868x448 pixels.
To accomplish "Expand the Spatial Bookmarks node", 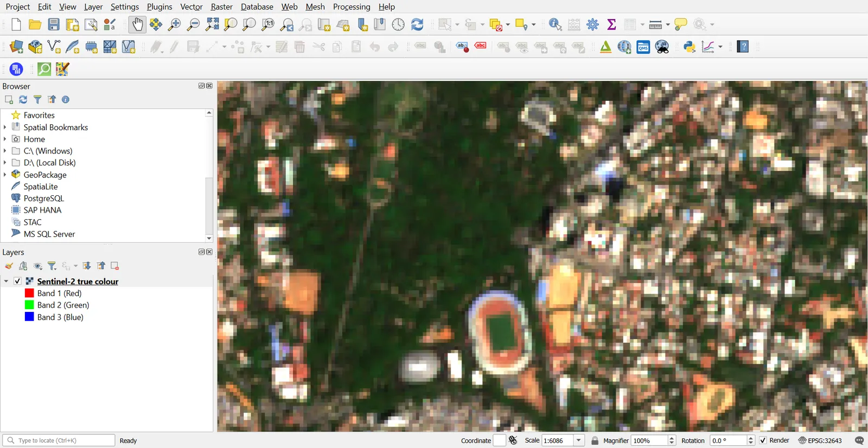I will pos(5,127).
